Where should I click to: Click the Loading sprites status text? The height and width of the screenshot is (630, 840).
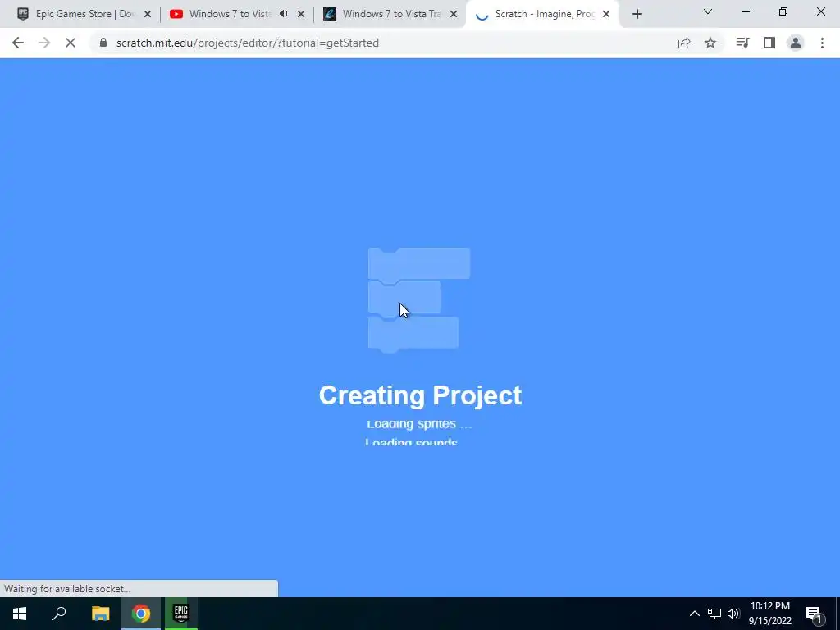(x=419, y=424)
